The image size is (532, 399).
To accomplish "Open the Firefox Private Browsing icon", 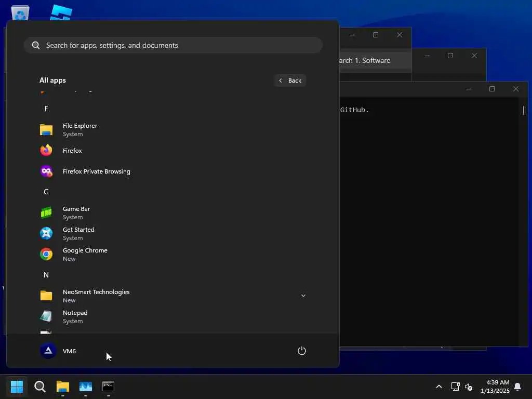I will pyautogui.click(x=46, y=171).
